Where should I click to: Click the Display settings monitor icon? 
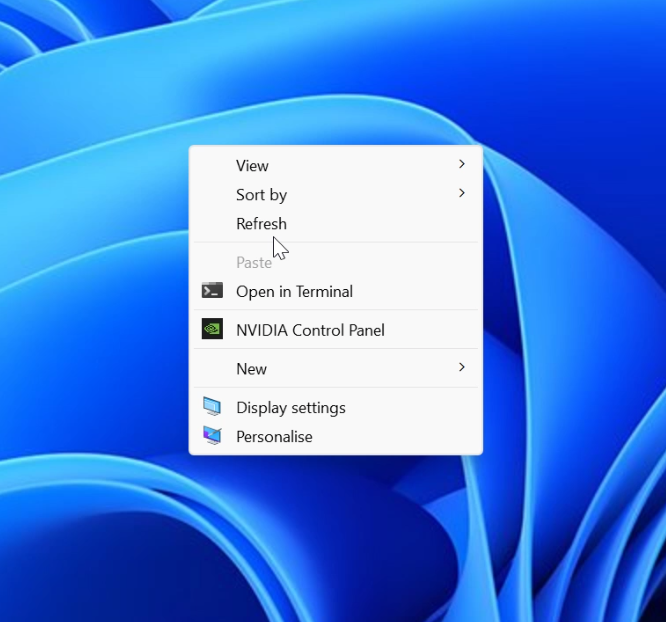tap(212, 406)
